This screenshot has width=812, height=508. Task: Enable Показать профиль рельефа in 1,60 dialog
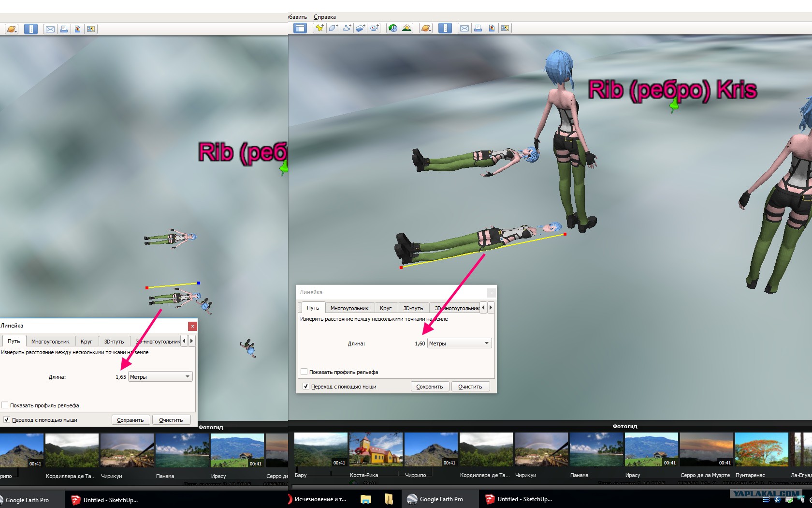[x=304, y=372]
